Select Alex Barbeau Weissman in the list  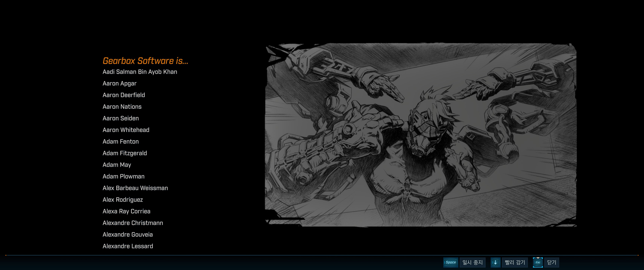point(135,188)
